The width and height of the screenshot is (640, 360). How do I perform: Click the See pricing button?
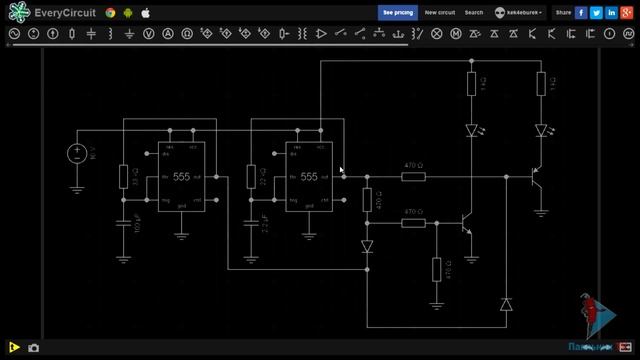(398, 13)
